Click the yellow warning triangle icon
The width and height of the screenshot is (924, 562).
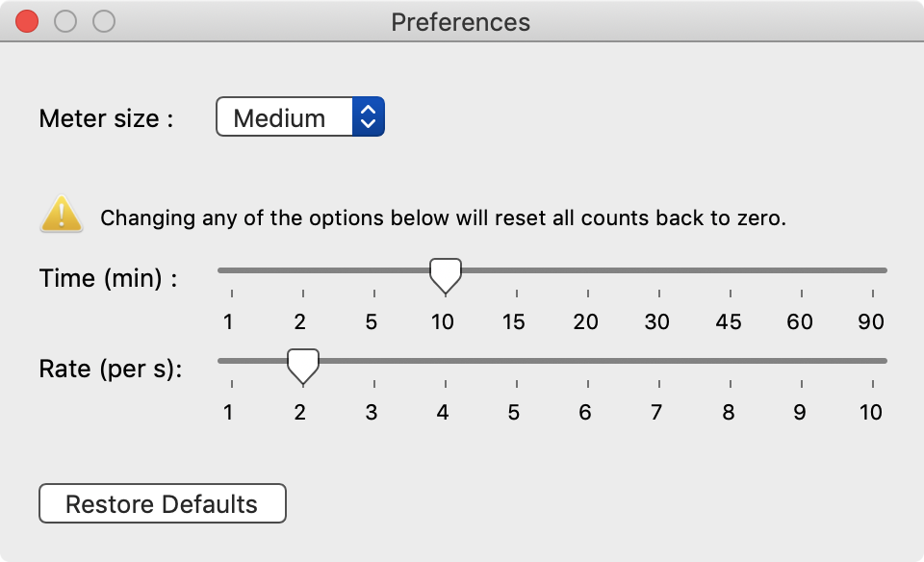[x=61, y=215]
